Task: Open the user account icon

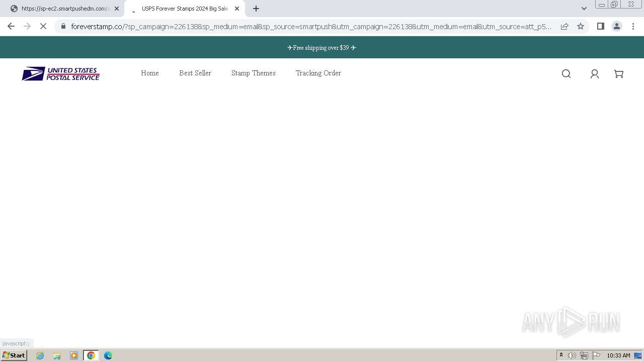Action: click(595, 74)
